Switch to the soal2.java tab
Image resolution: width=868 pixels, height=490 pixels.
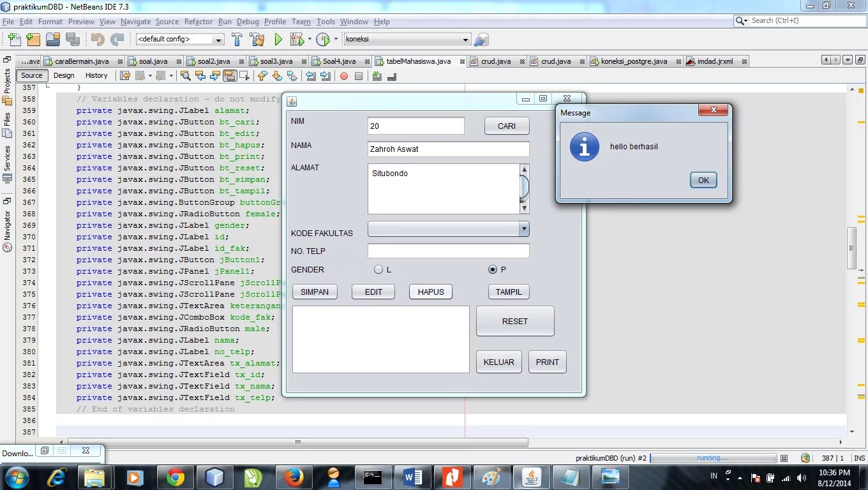pos(214,61)
